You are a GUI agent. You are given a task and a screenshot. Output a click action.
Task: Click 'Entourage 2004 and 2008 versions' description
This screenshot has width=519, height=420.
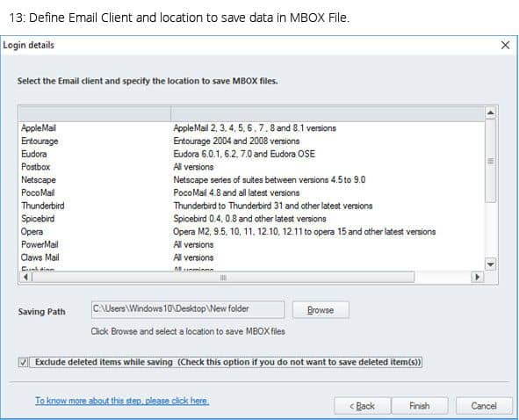pos(236,141)
